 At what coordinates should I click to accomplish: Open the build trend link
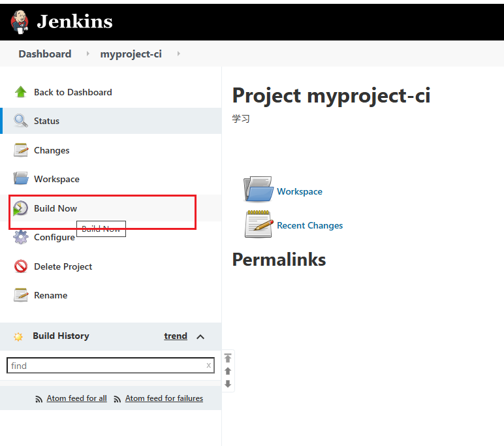click(176, 336)
